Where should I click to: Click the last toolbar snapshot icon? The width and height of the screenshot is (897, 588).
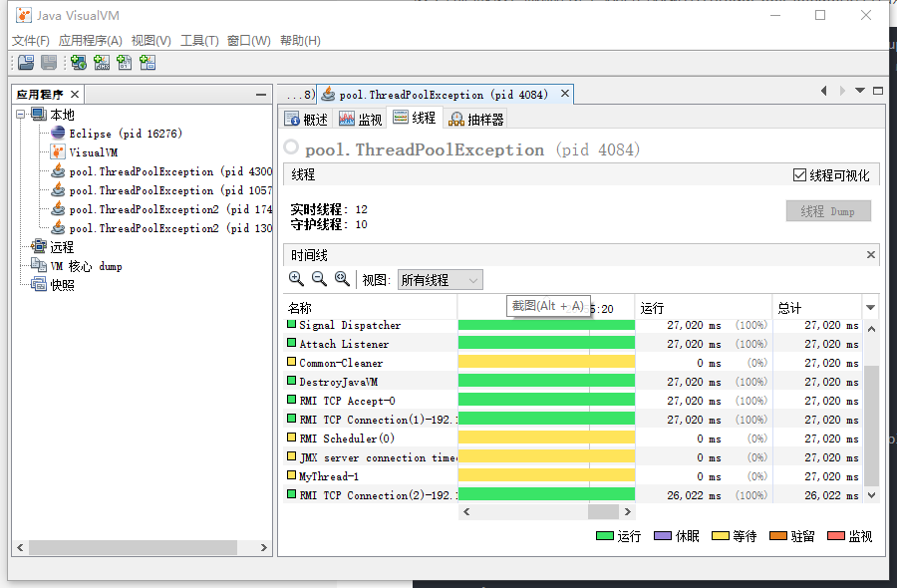pos(148,63)
